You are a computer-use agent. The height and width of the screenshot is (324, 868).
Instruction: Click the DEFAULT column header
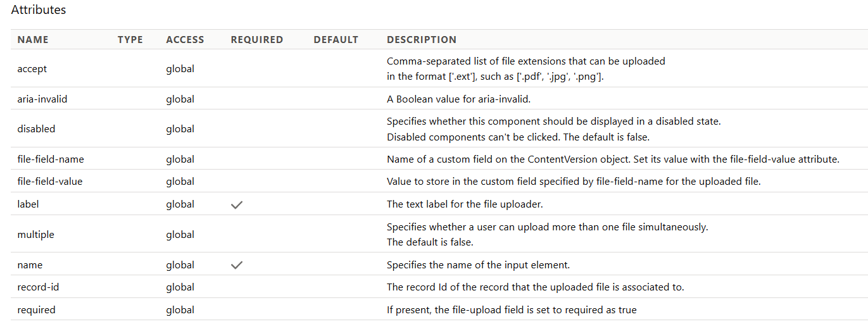336,39
